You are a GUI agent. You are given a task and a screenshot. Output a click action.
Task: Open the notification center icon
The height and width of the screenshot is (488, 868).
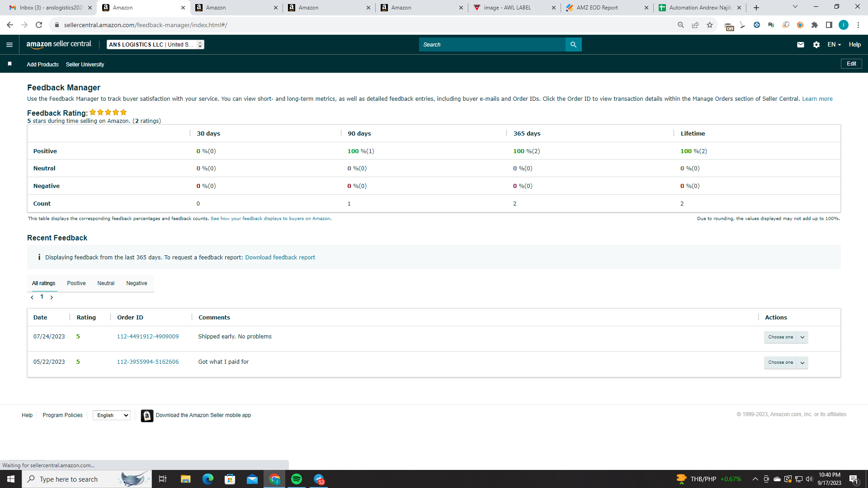tap(854, 479)
